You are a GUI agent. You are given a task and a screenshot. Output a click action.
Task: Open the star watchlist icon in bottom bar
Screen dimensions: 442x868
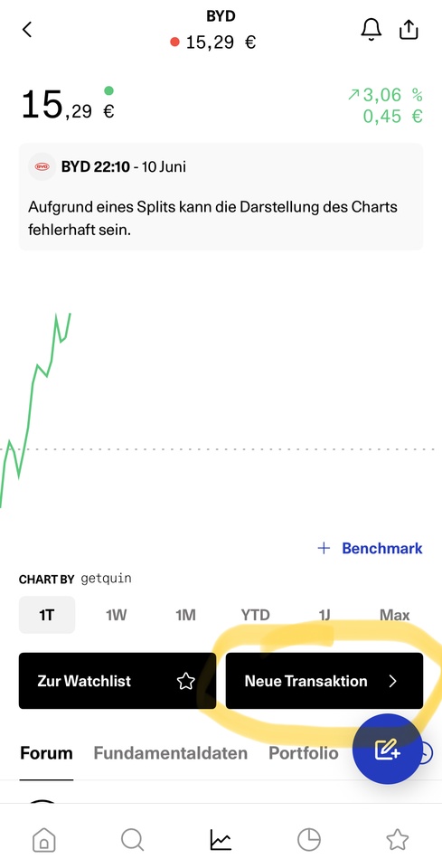(397, 840)
